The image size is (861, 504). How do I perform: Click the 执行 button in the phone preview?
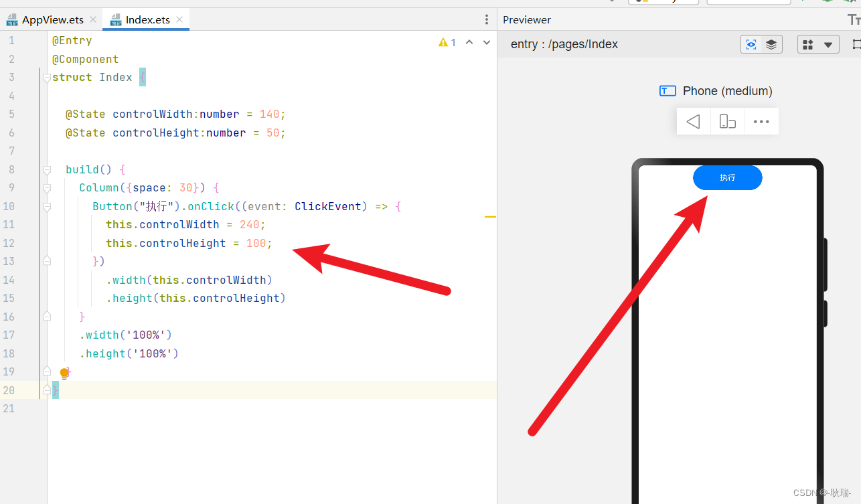click(728, 177)
